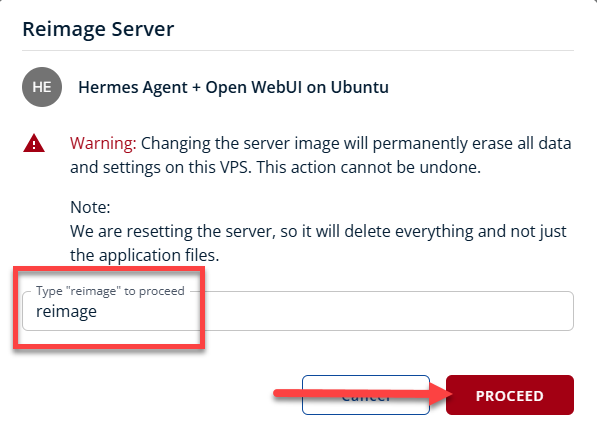The image size is (597, 434).
Task: Click the 'Type "reimage" to proceed' field label
Action: (x=110, y=291)
